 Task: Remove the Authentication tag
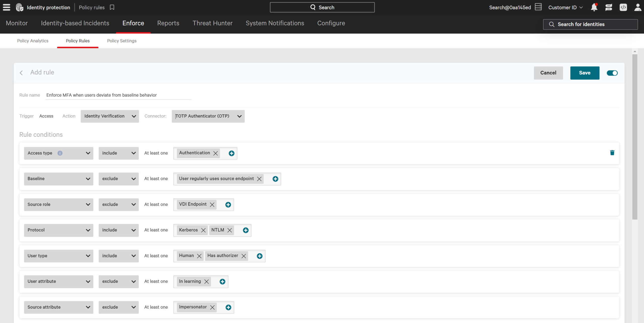[216, 153]
